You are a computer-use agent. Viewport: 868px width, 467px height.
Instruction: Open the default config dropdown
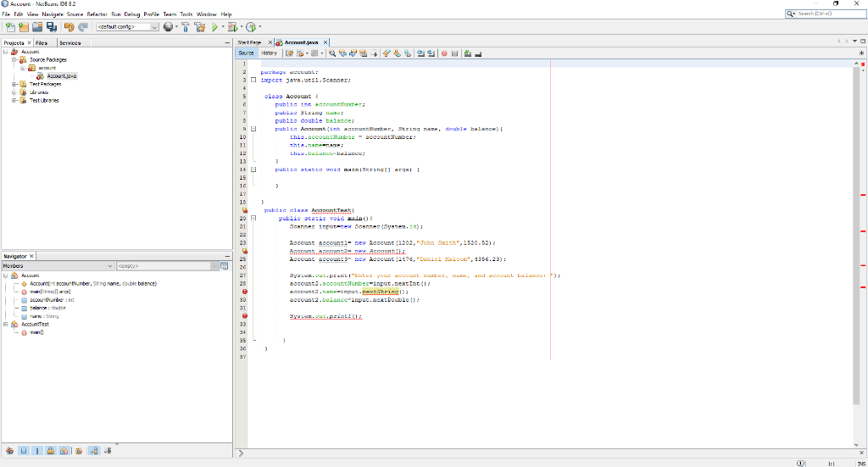[x=154, y=26]
